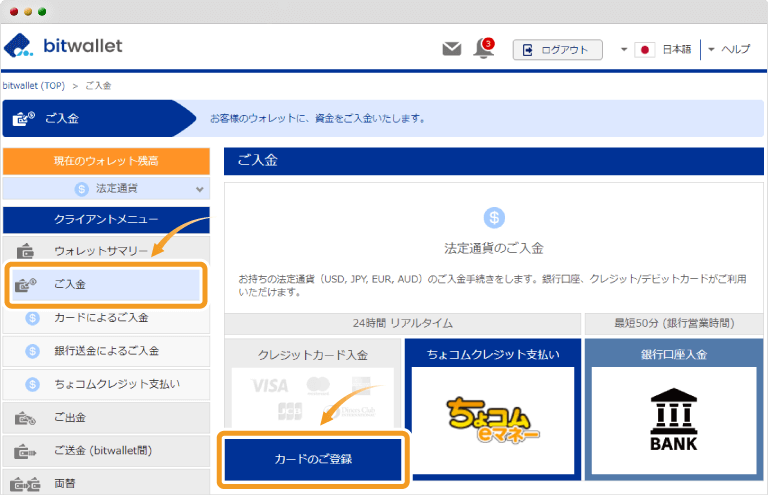Select the ちょコムクレジット支払い card header
Image resolution: width=768 pixels, height=495 pixels.
pos(493,354)
